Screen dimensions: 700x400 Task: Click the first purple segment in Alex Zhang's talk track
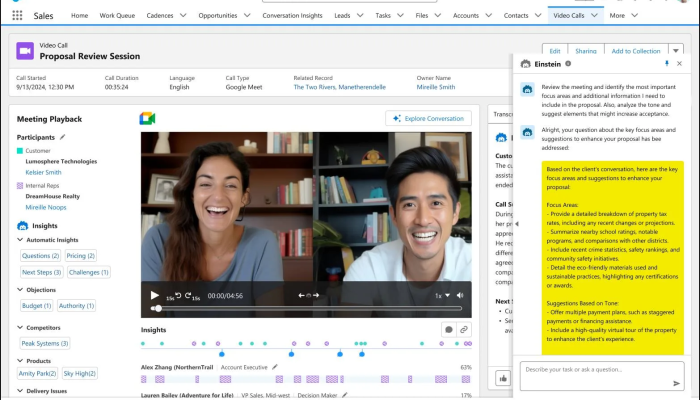click(144, 379)
